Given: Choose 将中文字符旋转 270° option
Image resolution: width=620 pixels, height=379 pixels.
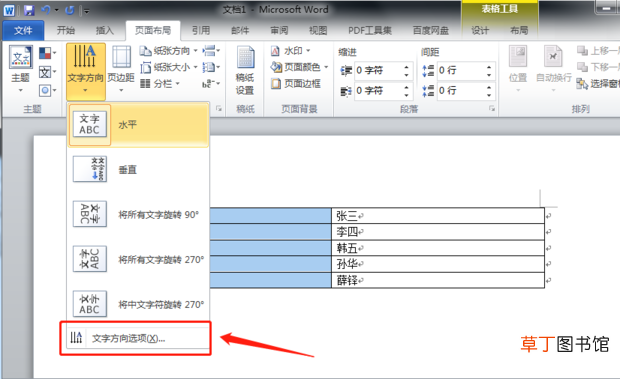Looking at the screenshot, I should pos(138,304).
